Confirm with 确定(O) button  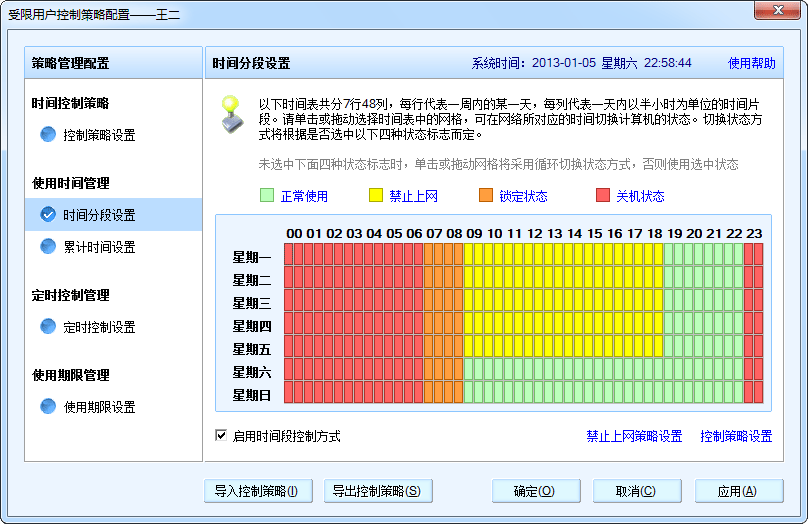pos(536,491)
